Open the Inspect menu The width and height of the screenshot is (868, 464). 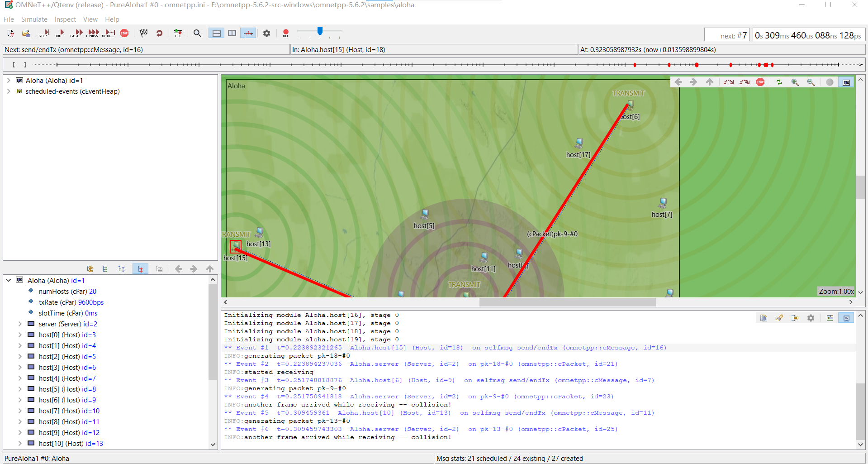[x=65, y=19]
